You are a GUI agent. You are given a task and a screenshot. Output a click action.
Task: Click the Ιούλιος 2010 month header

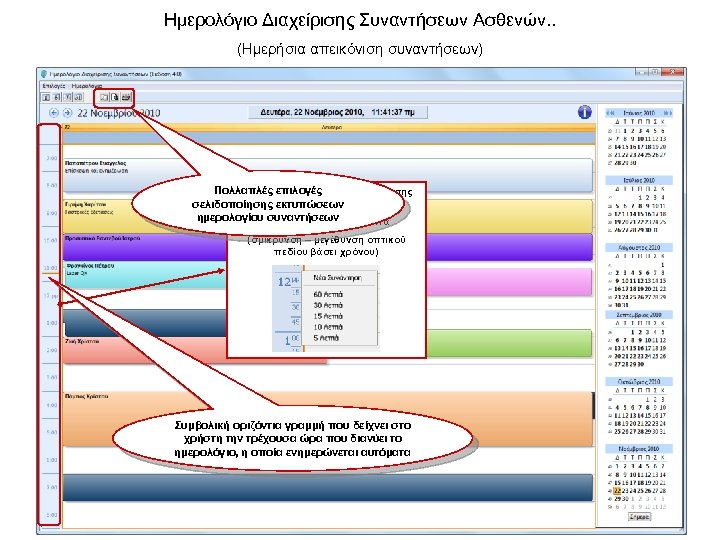pos(639,180)
